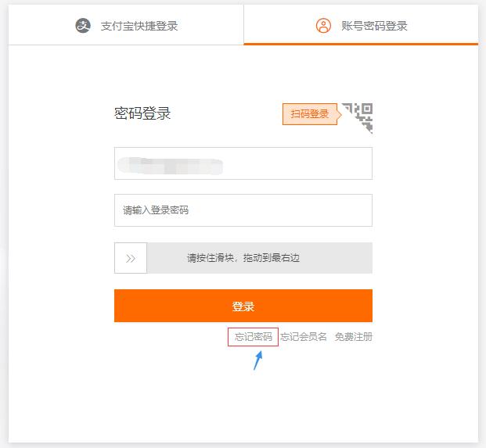Click the 扫码登录 tooltip label
The image size is (486, 448).
[x=309, y=114]
